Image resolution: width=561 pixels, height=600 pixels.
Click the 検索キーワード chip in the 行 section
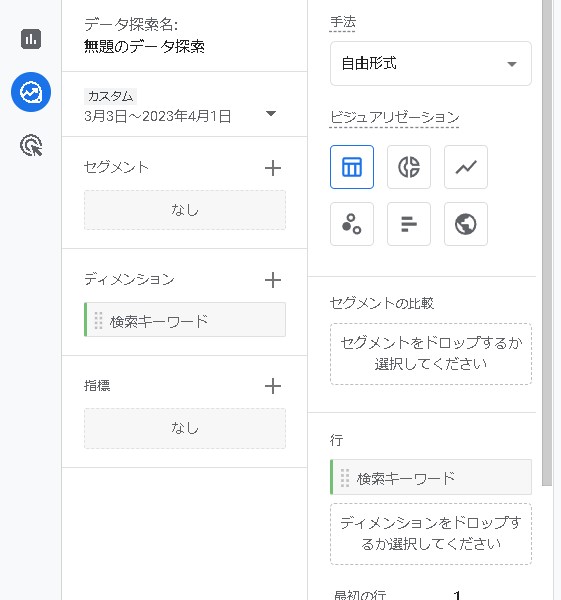pyautogui.click(x=431, y=477)
